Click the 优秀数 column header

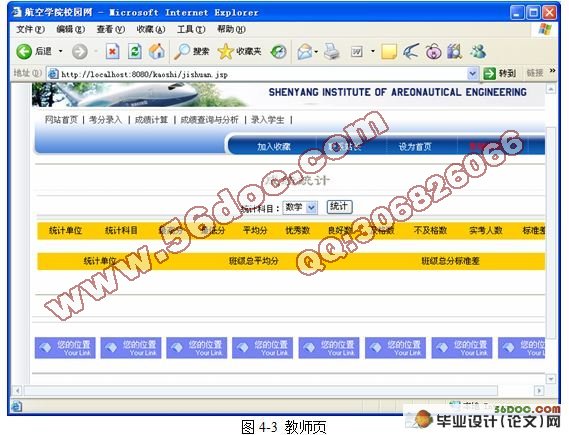(298, 230)
